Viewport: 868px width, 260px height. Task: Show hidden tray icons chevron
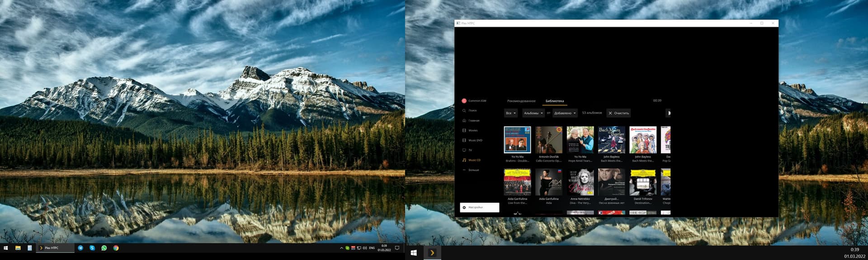tap(341, 248)
